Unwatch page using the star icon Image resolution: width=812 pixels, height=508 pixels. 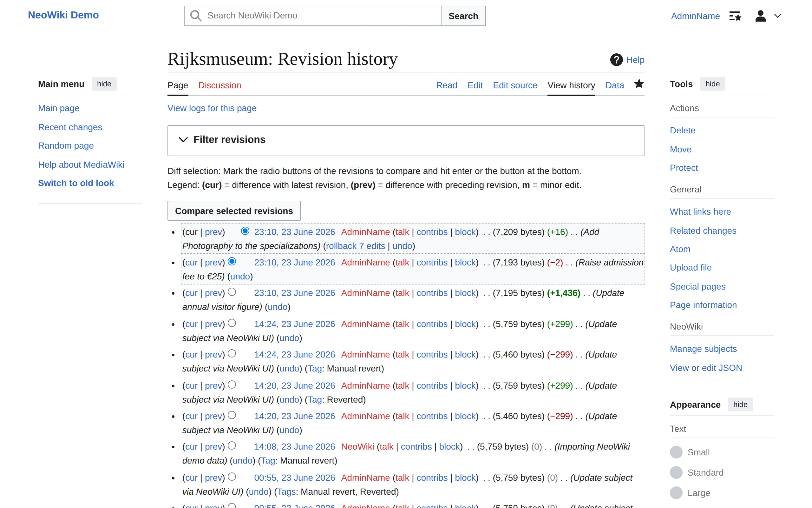pos(639,84)
